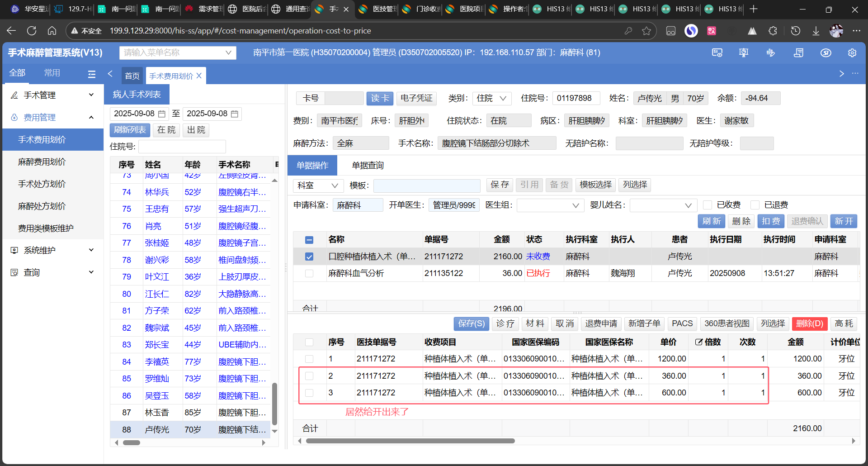Screen dimensions: 868x466
Task: Bookmark page with the star icon
Action: point(646,31)
